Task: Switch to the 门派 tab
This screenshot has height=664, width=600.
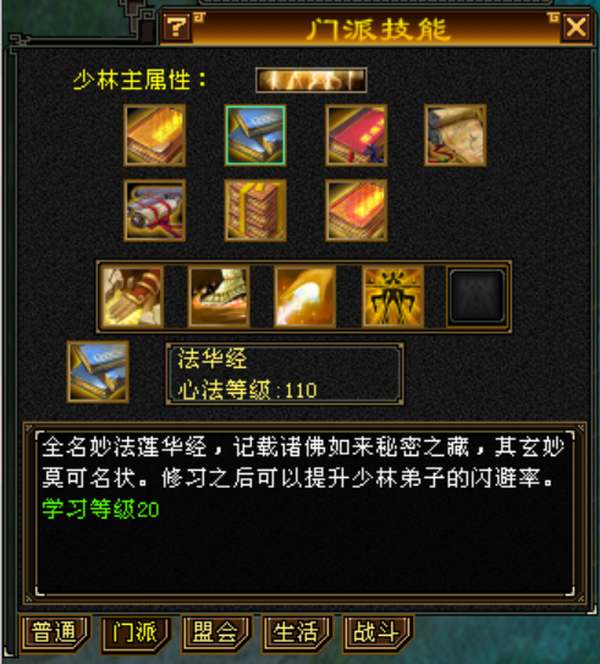Action: (136, 634)
